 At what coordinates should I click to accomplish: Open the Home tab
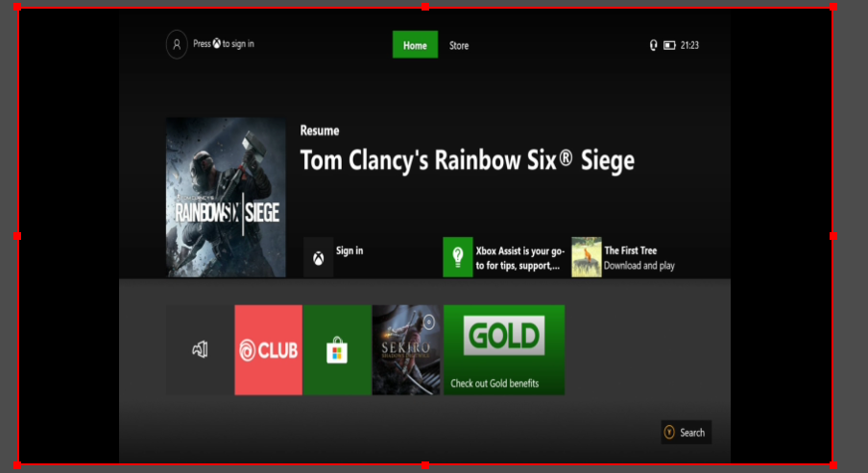click(415, 45)
